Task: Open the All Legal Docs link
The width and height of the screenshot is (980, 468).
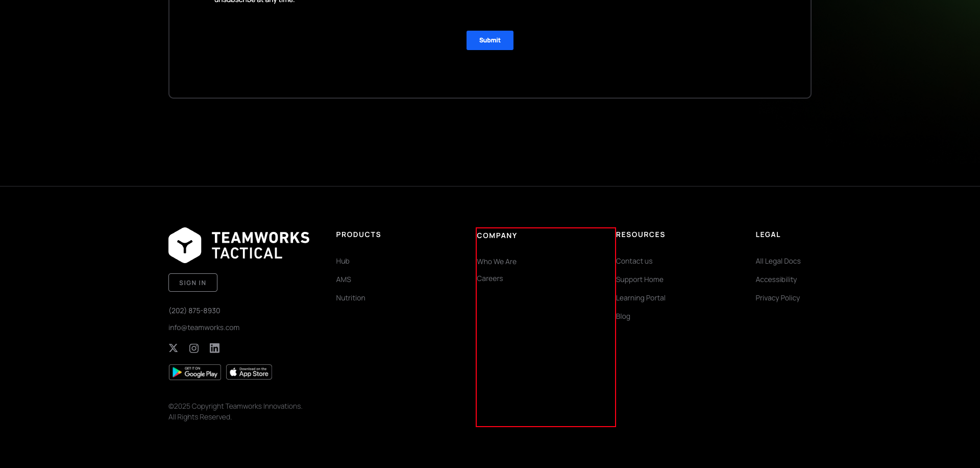Action: pyautogui.click(x=778, y=261)
